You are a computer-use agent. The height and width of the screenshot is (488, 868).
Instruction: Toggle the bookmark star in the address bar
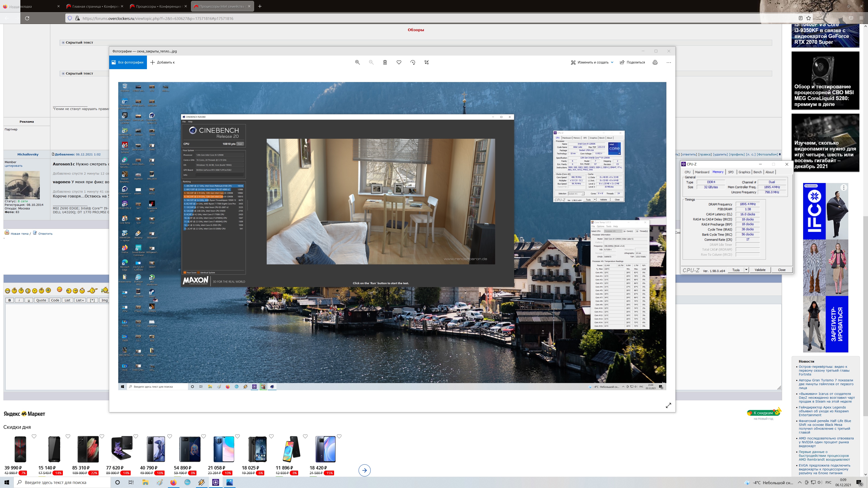808,18
